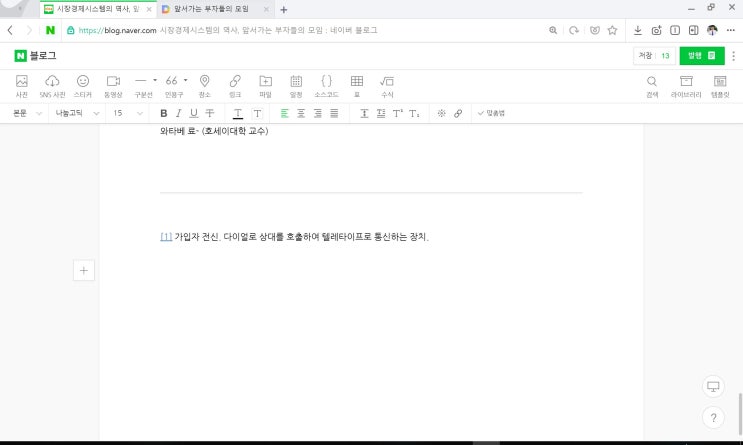Toggle italic formatting

[x=179, y=113]
